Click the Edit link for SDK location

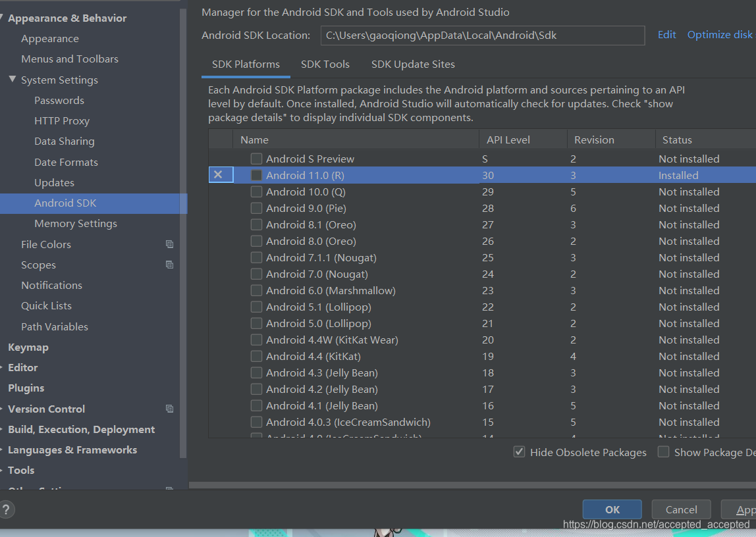pyautogui.click(x=667, y=35)
